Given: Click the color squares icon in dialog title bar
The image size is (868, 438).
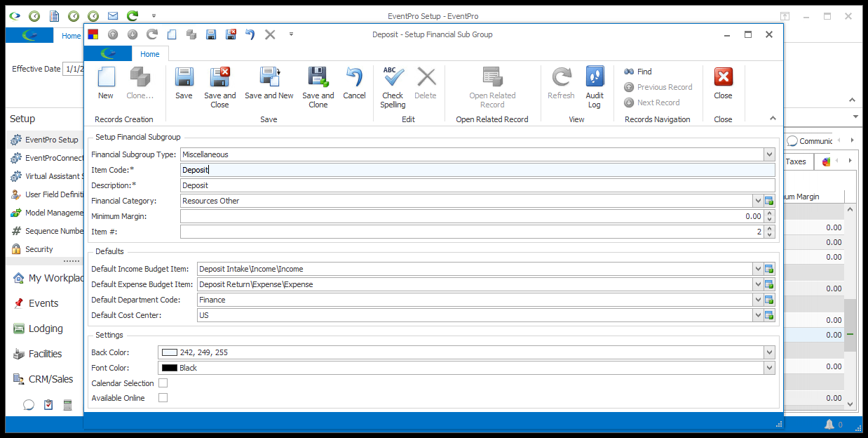Looking at the screenshot, I should [x=93, y=34].
